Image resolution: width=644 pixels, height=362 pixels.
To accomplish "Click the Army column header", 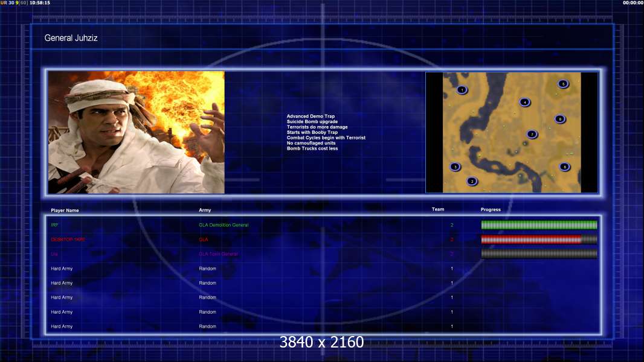I will 205,210.
